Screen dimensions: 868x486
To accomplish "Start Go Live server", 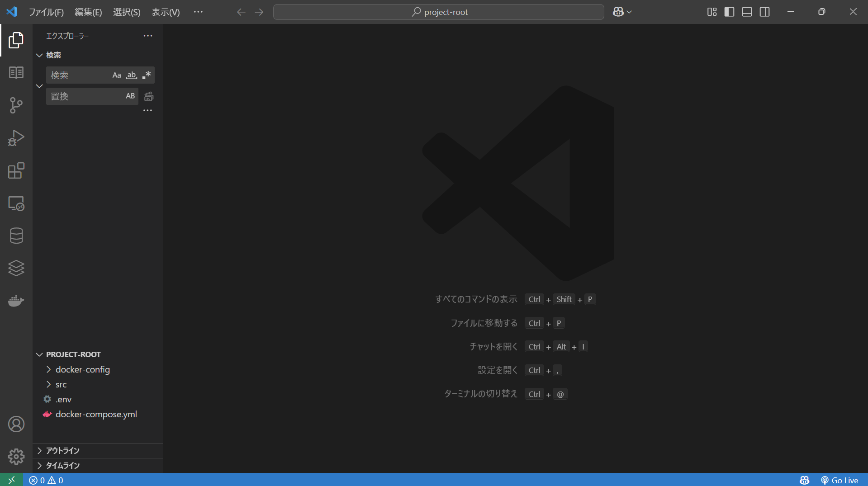I will pyautogui.click(x=840, y=480).
